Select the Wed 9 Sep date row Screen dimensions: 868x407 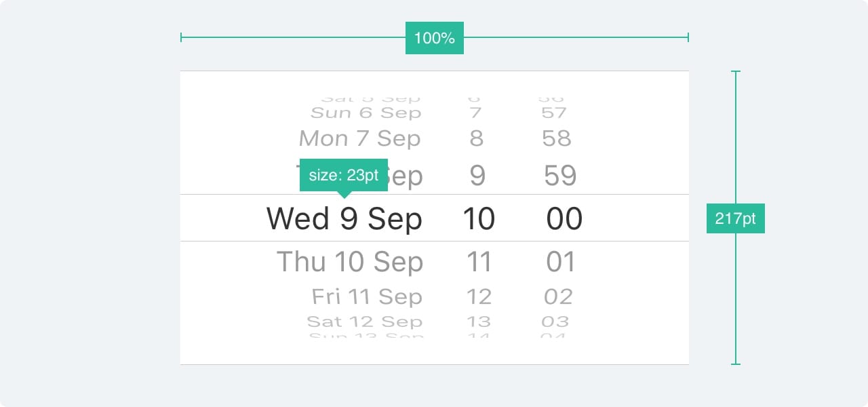344,219
